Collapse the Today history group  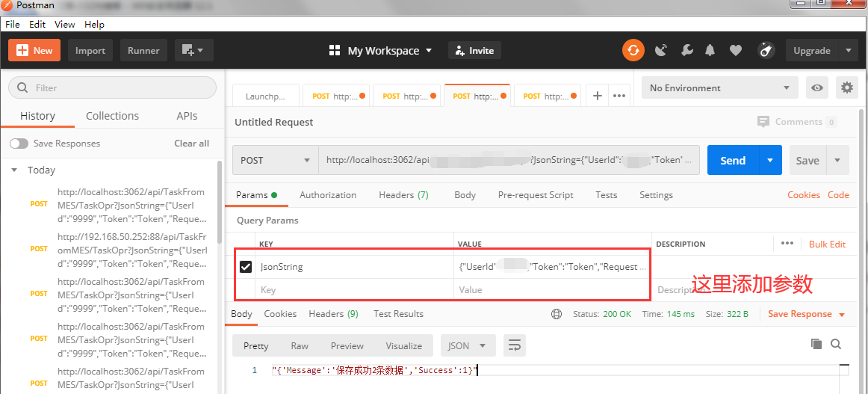(14, 170)
